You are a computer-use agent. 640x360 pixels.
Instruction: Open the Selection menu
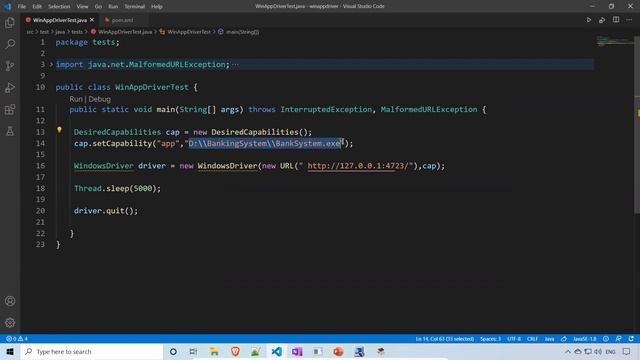(59, 7)
